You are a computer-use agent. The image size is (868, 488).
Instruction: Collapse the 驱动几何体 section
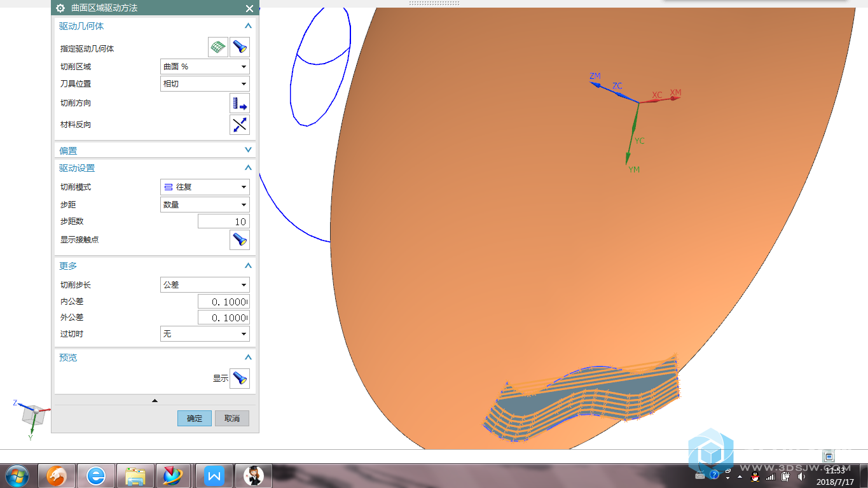248,26
